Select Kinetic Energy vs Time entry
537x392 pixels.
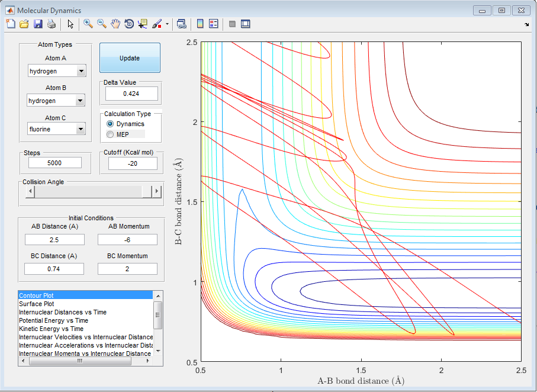(51, 329)
